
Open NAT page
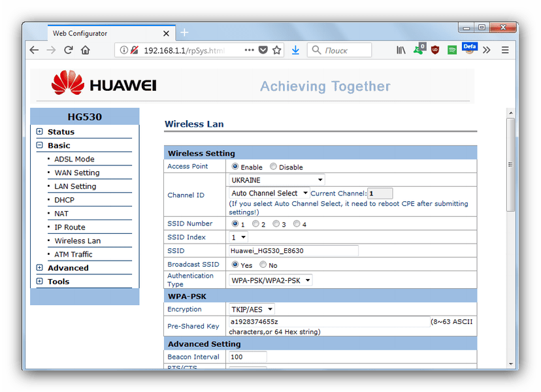(61, 214)
